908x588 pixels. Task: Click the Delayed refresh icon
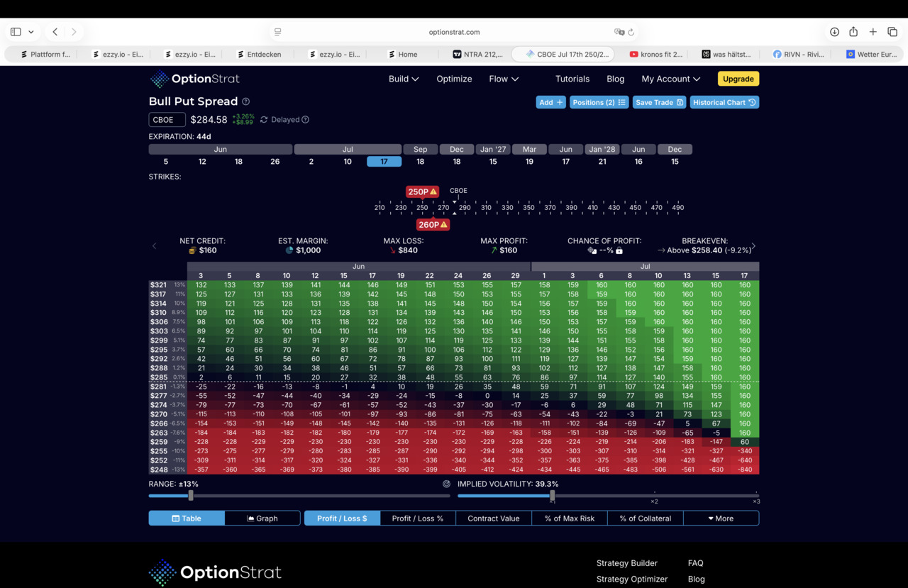tap(264, 120)
